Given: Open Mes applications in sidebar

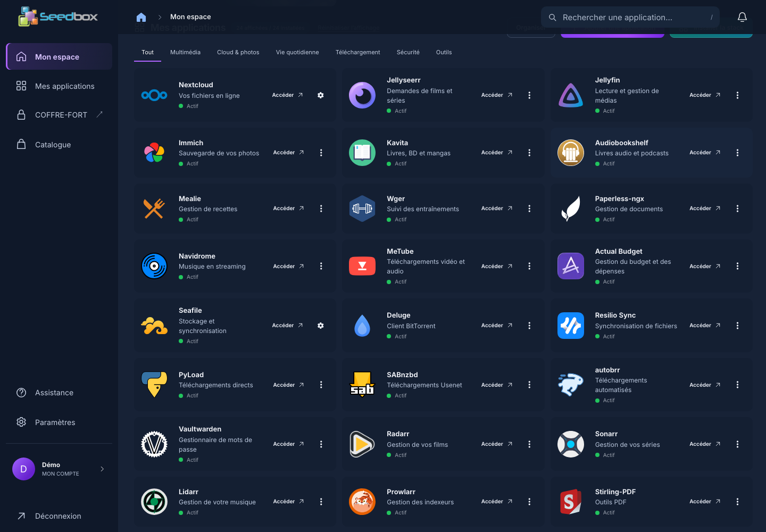Looking at the screenshot, I should pyautogui.click(x=59, y=86).
